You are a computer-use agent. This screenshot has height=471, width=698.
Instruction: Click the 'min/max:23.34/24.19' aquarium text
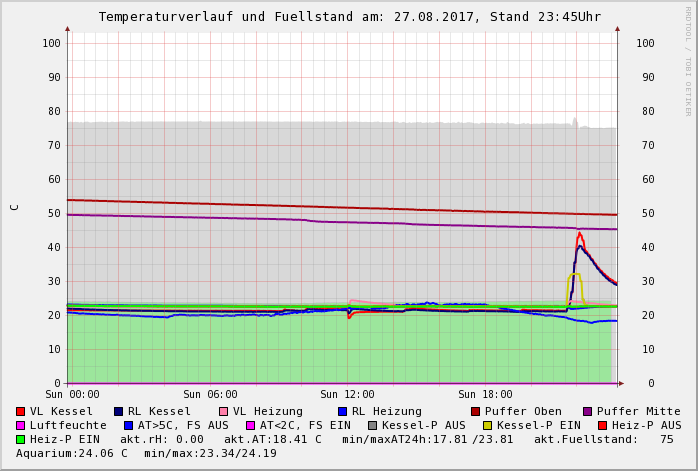pos(211,454)
